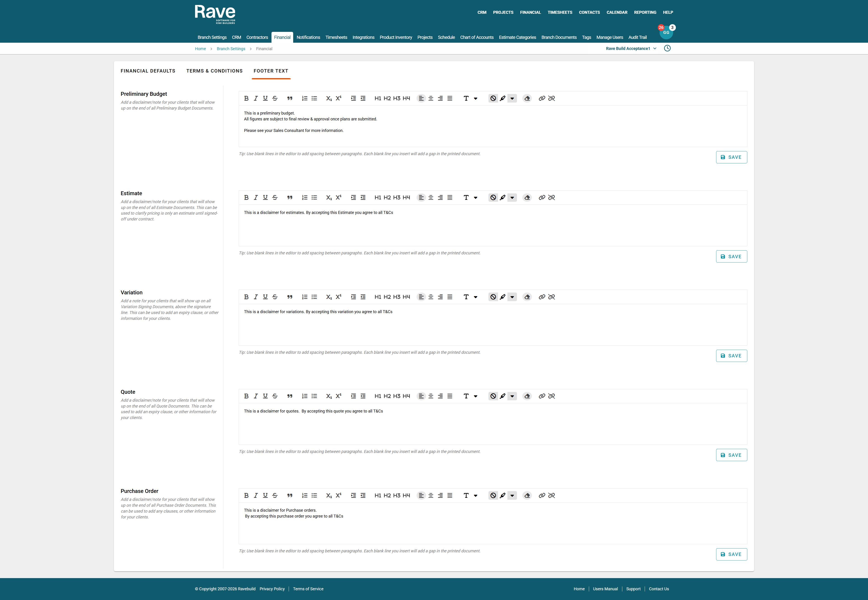Open highlight color dropdown arrow in Estimate editor
The image size is (868, 600).
click(512, 197)
